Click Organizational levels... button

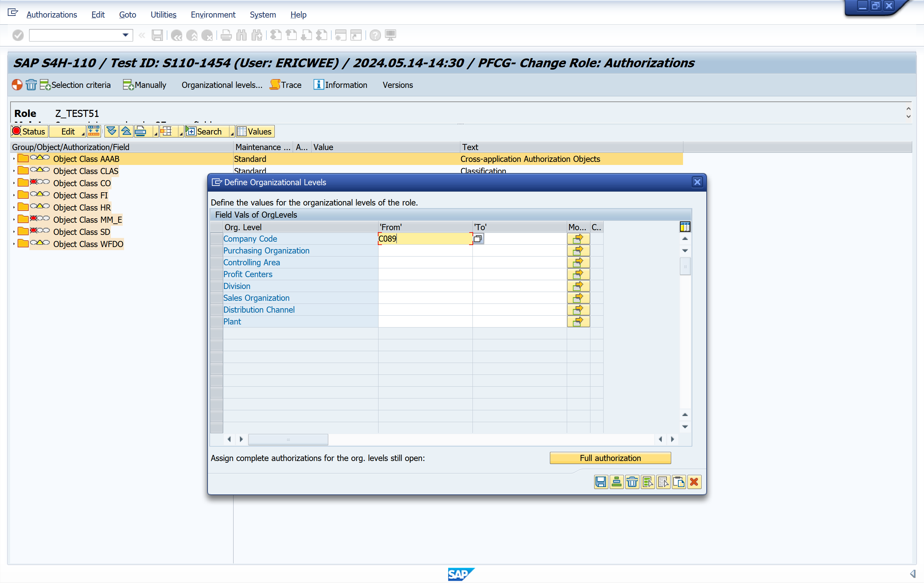coord(222,85)
